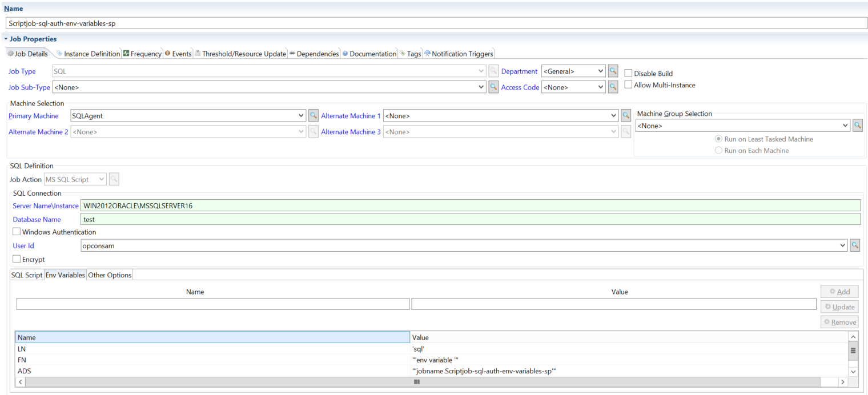Check the Windows Authentication checkbox
The image size is (868, 395).
coord(17,232)
